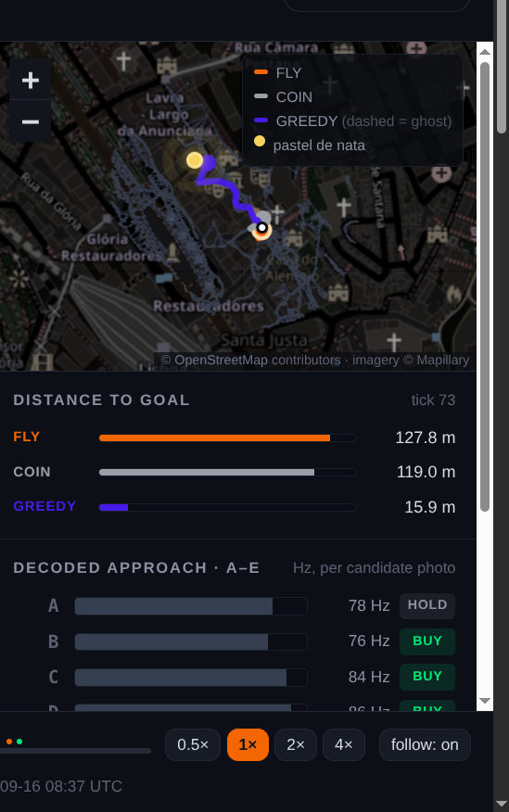This screenshot has height=812, width=509.
Task: Click the COIN label in distance panel
Action: [32, 473]
